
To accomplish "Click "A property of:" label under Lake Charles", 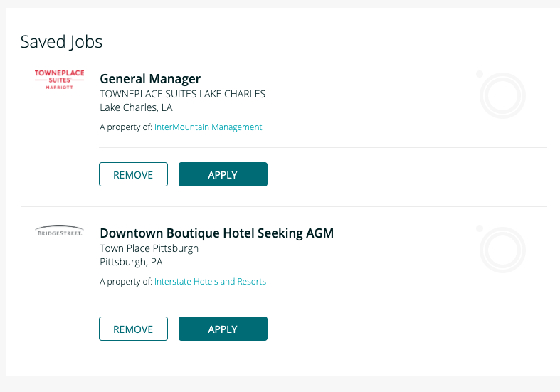I will pos(125,127).
